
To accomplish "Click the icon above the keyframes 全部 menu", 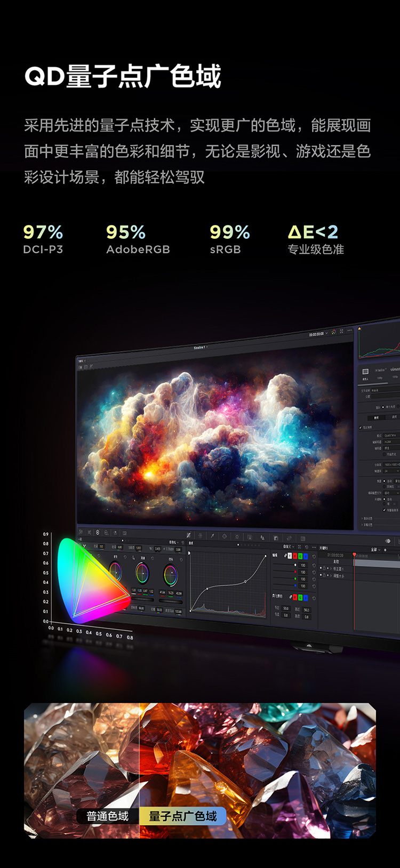I will 388,541.
